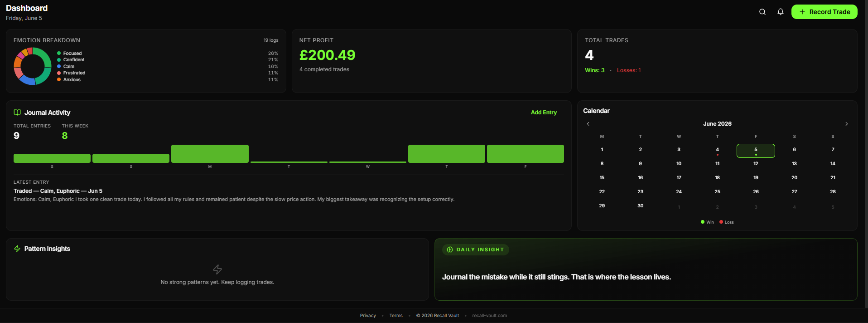
Task: Open latest entry Traded — Calm, Euphoric
Action: tap(58, 191)
